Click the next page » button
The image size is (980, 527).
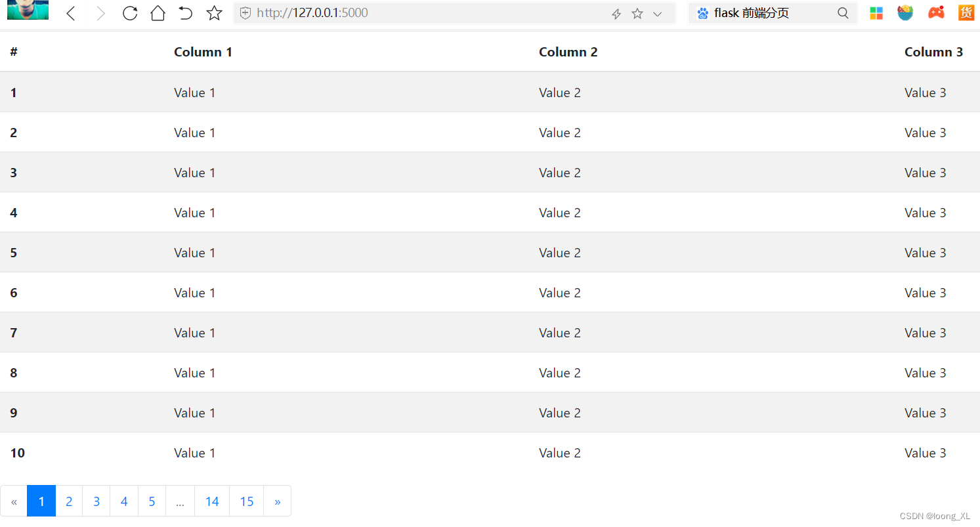tap(277, 501)
